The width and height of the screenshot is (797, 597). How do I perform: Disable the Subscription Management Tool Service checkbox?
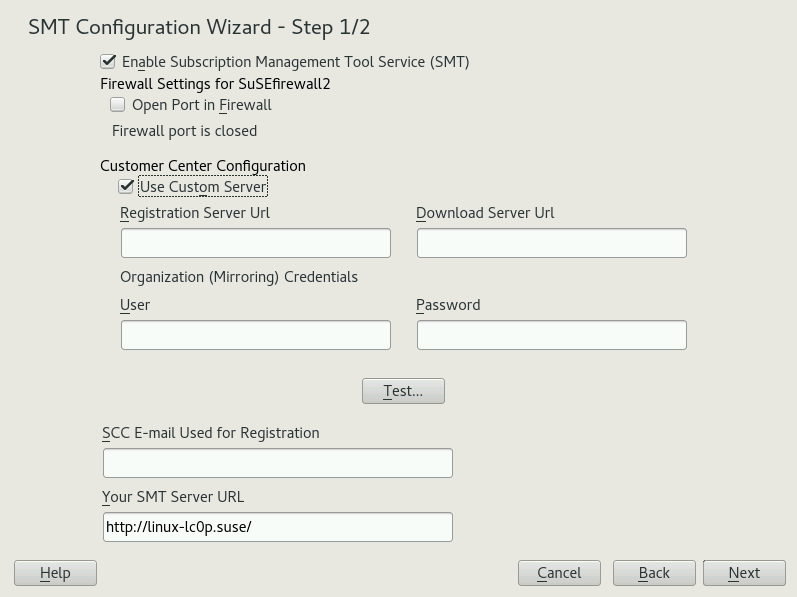click(109, 62)
